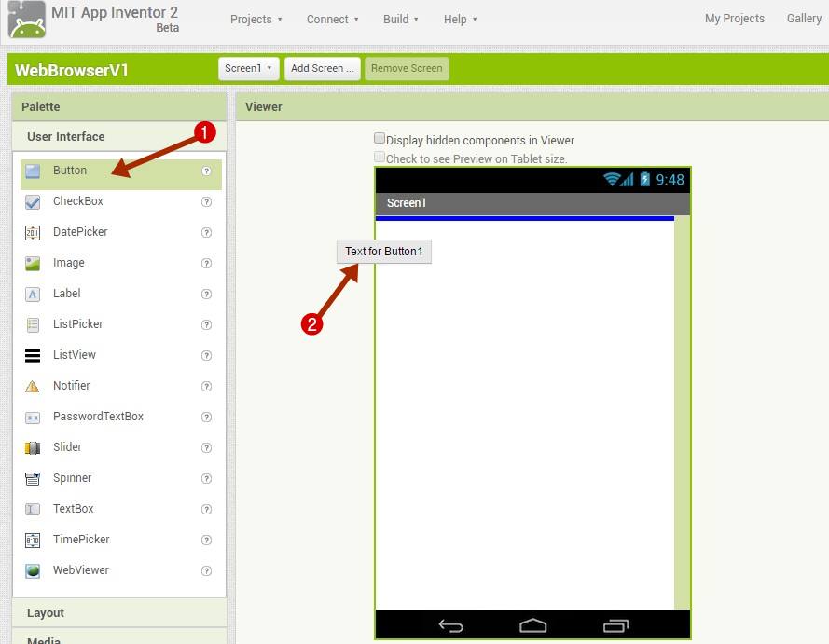This screenshot has height=644, width=829.
Task: Check the Preview on Tablet size box
Action: pos(380,157)
